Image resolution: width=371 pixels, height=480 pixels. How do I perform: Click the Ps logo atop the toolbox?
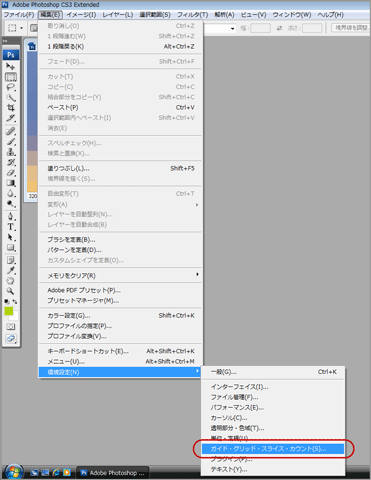point(11,55)
